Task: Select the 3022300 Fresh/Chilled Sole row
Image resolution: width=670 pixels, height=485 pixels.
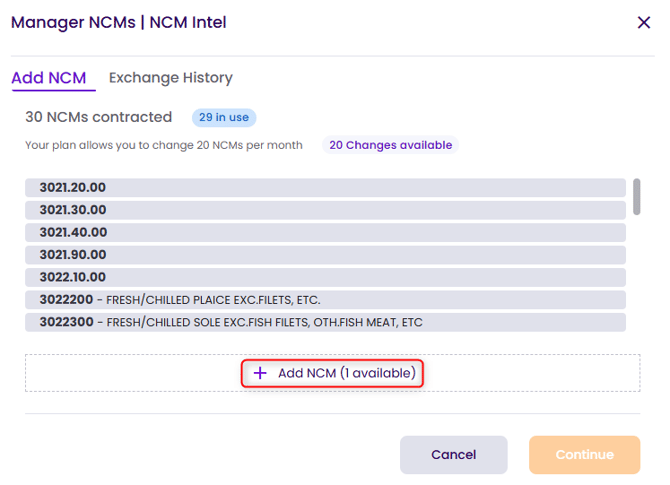Action: point(325,322)
